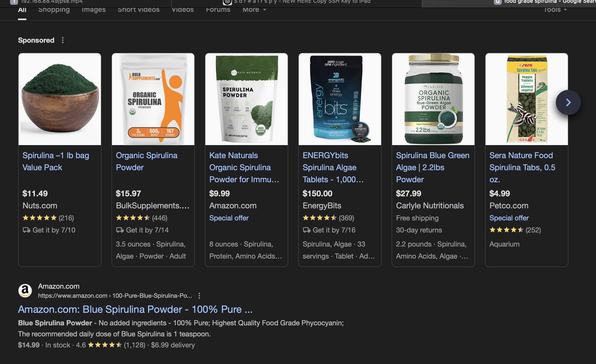This screenshot has width=596, height=364.
Task: Expand the More search filter dropdown
Action: 254,10
